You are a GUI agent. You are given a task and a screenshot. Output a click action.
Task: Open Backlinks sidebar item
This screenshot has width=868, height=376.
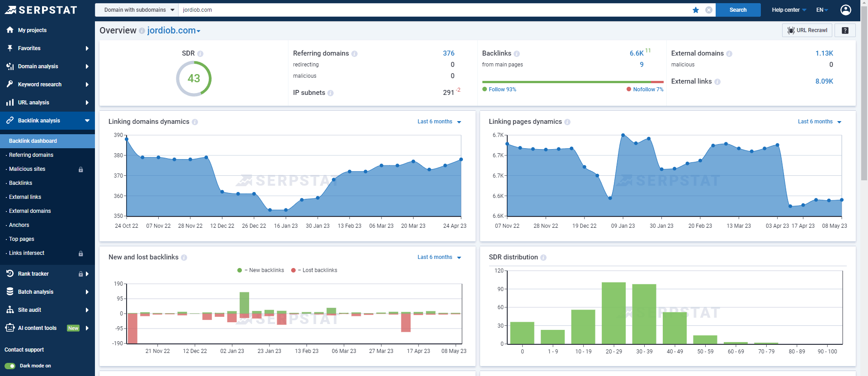[21, 183]
